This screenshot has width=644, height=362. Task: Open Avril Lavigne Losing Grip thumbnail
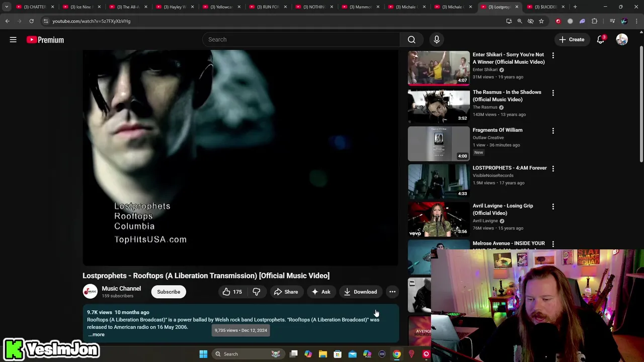pos(439,220)
